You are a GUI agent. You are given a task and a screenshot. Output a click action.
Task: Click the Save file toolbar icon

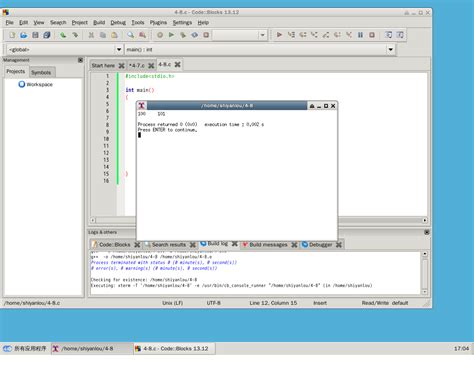click(x=35, y=35)
